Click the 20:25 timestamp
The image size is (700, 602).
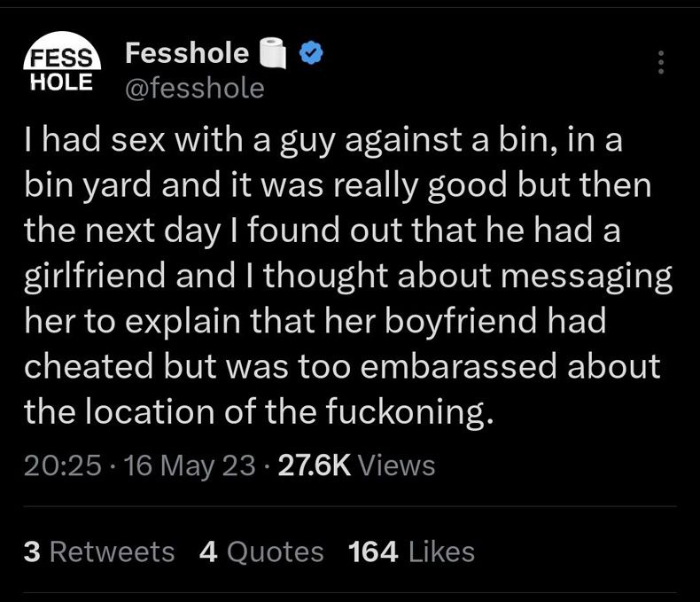pos(63,465)
